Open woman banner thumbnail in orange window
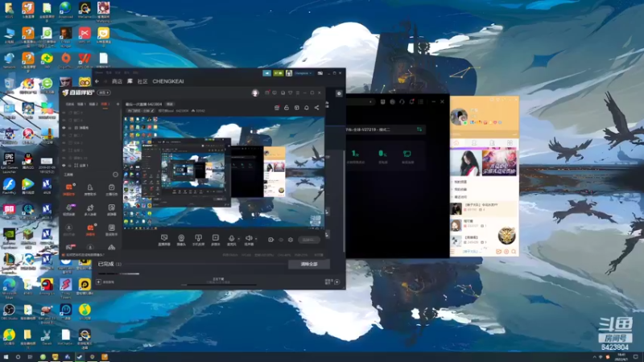The height and width of the screenshot is (362, 644). [x=466, y=162]
